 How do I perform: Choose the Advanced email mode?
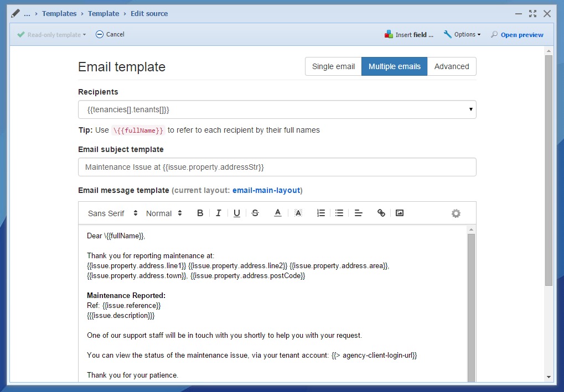pyautogui.click(x=452, y=66)
